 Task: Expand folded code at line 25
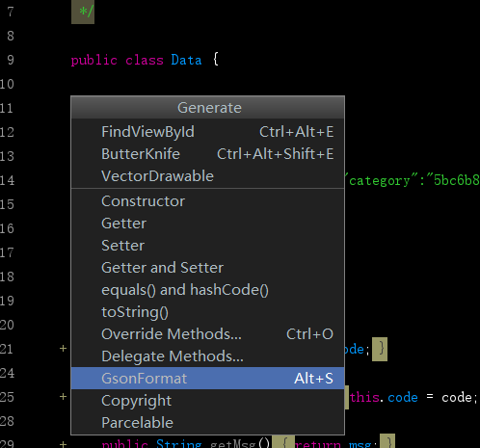[x=63, y=397]
